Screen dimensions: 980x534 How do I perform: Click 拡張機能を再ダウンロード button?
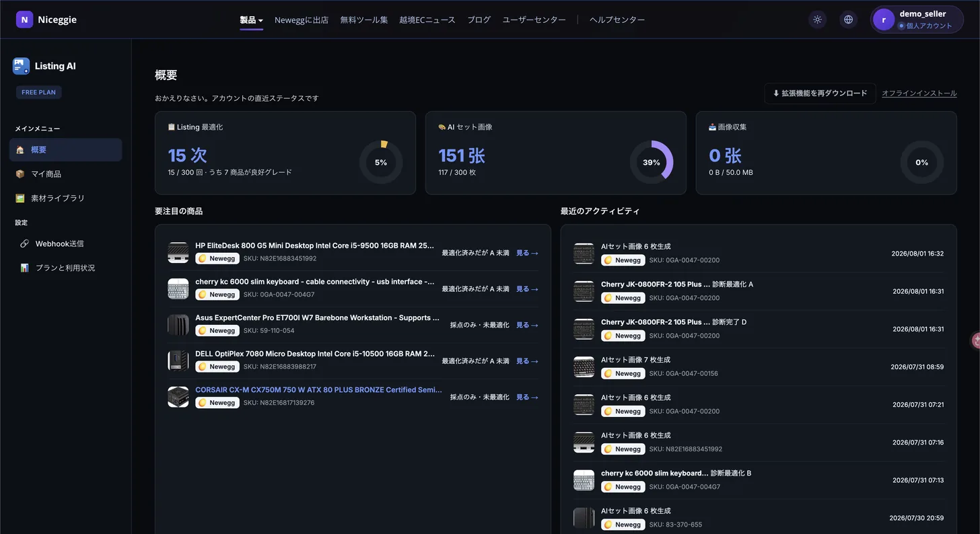pyautogui.click(x=820, y=93)
